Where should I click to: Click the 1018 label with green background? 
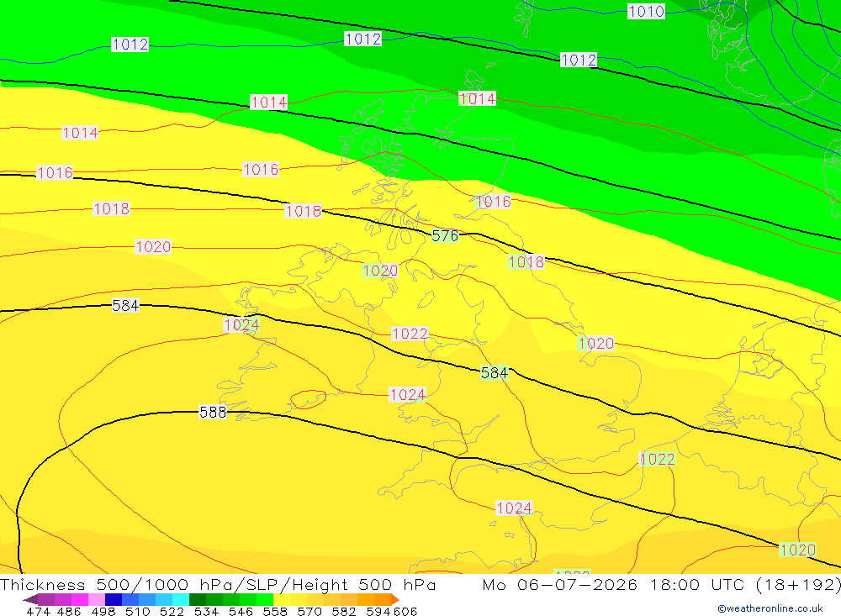(526, 261)
